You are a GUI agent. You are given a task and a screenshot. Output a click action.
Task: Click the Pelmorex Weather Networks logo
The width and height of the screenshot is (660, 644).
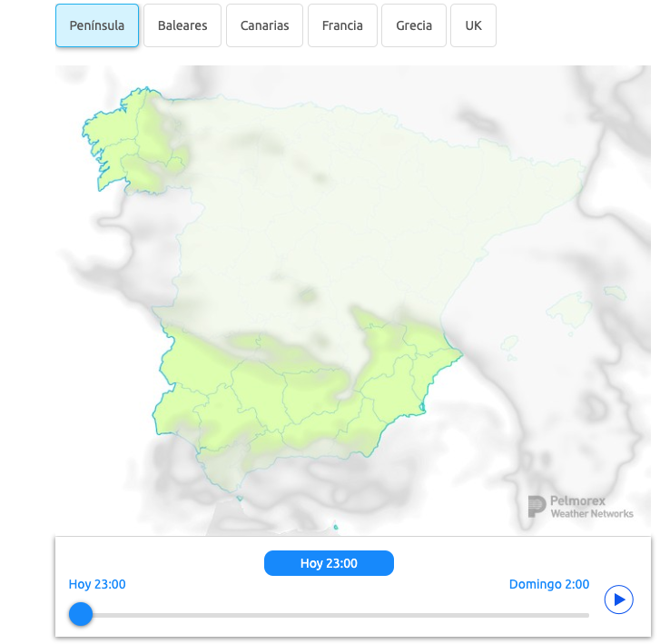(x=580, y=507)
